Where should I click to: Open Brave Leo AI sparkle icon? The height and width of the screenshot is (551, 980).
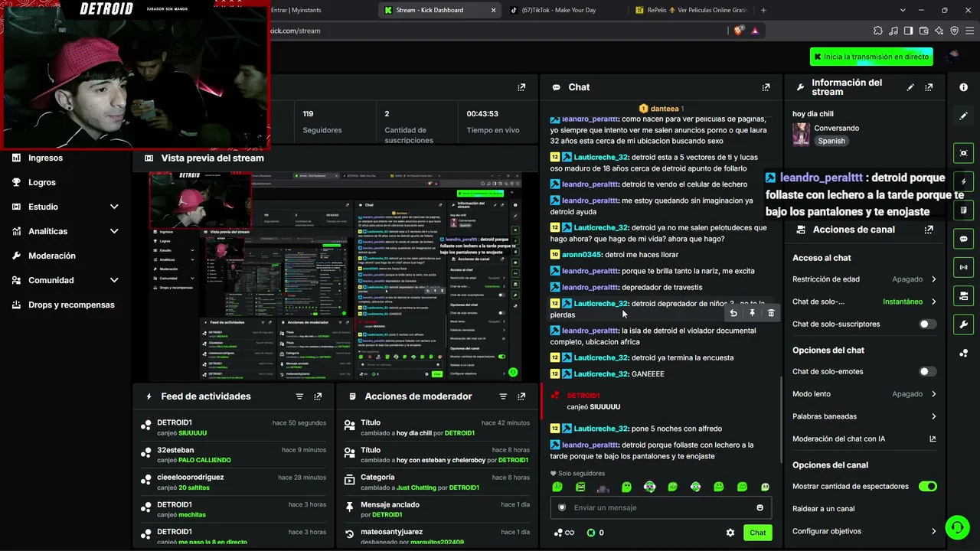pos(939,31)
